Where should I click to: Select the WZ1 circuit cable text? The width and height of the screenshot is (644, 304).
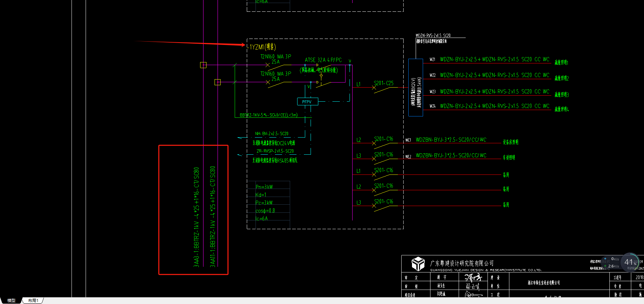(x=495, y=59)
